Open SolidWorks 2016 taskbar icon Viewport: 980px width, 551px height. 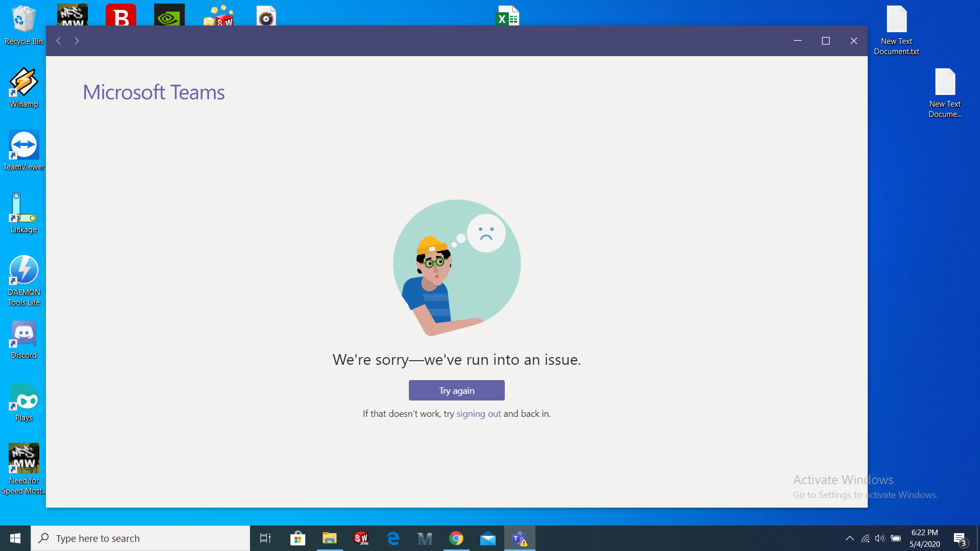(x=361, y=538)
